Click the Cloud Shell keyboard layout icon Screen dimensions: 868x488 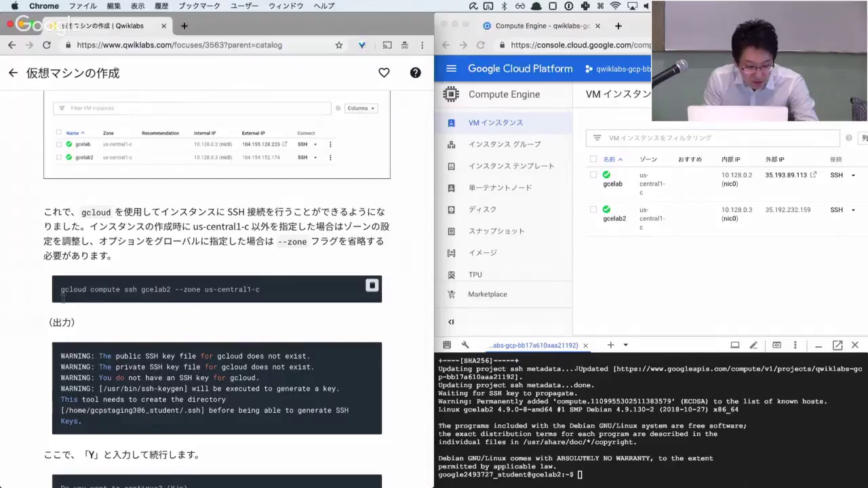pyautogui.click(x=447, y=345)
